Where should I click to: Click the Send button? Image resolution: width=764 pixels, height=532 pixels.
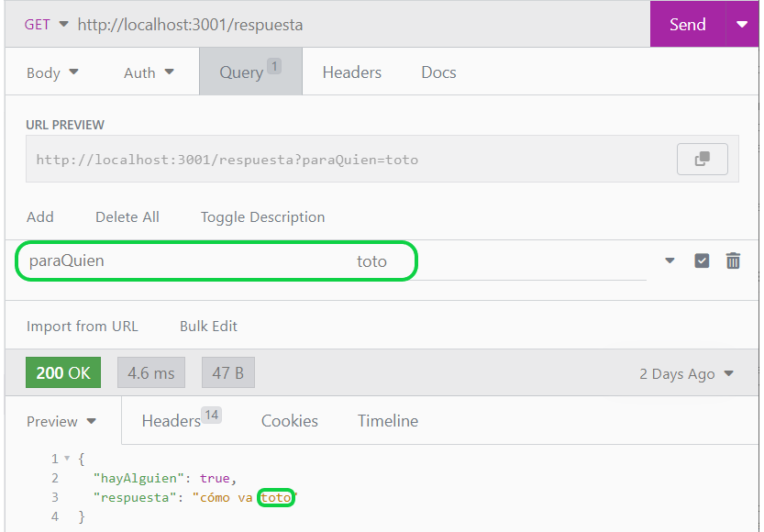point(687,25)
